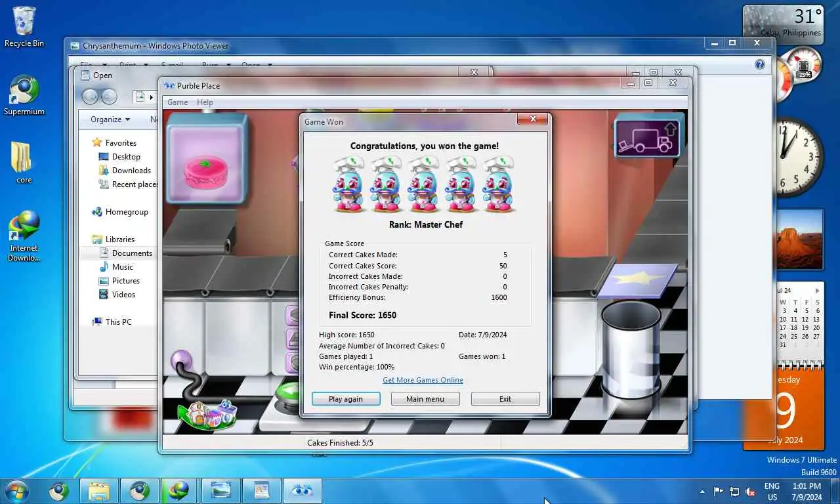Select Downloads in Open dialog sidebar

click(x=131, y=171)
